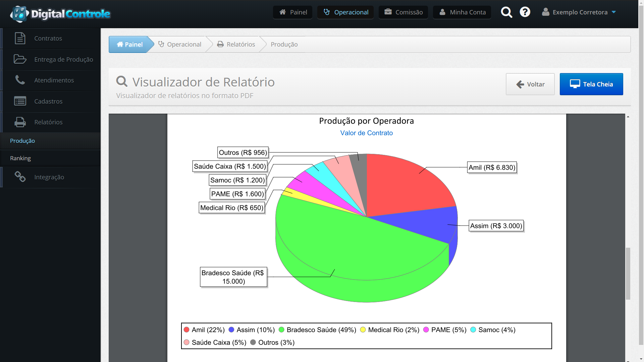Screen dimensions: 644x362
Task: Select Produção submenu item
Action: coord(50,141)
